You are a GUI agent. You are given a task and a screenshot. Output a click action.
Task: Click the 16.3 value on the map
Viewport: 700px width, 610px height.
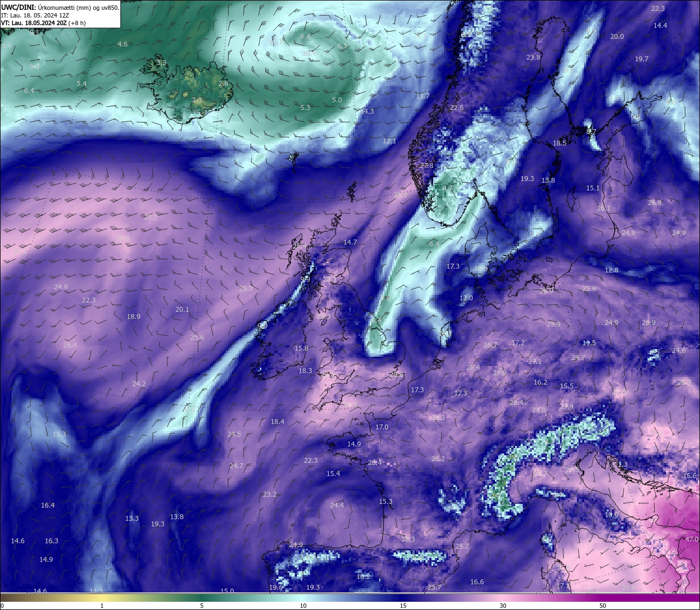click(51, 541)
